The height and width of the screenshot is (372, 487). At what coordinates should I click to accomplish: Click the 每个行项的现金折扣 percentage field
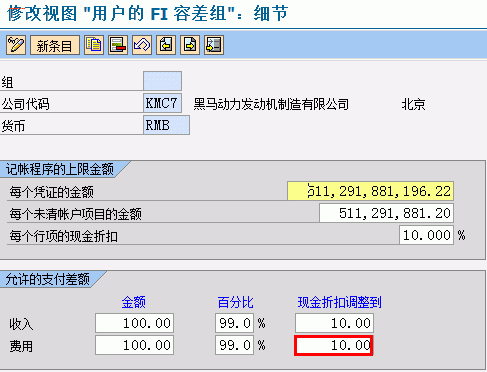point(426,235)
